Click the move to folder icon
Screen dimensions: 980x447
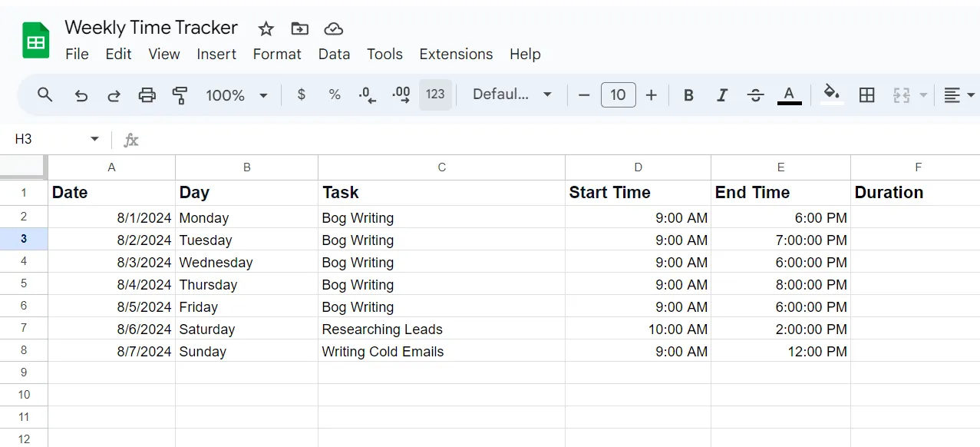pos(299,28)
